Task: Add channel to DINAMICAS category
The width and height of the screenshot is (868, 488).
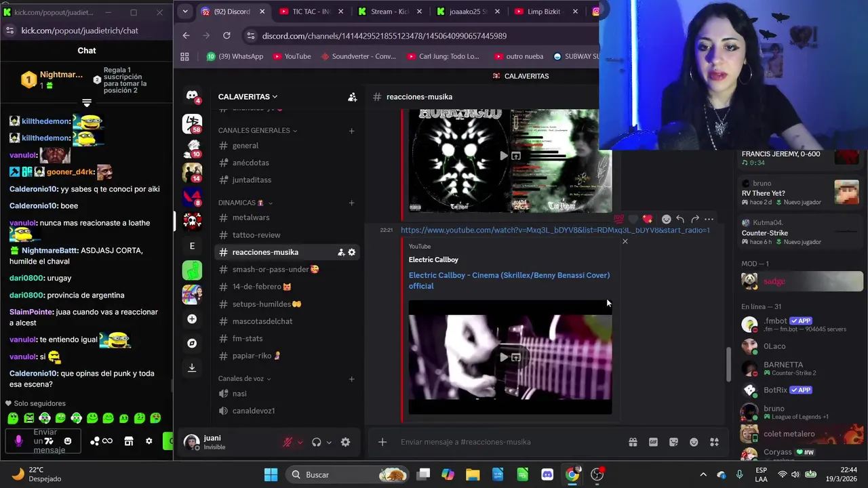Action: [351, 203]
